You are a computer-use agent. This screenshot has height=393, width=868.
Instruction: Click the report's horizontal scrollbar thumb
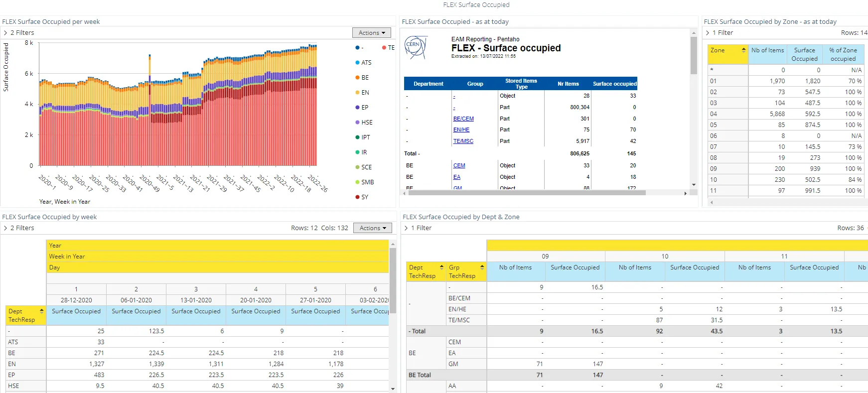pos(527,193)
